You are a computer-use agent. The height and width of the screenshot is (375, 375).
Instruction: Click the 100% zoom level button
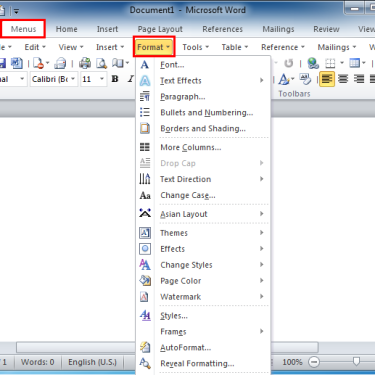click(x=292, y=362)
